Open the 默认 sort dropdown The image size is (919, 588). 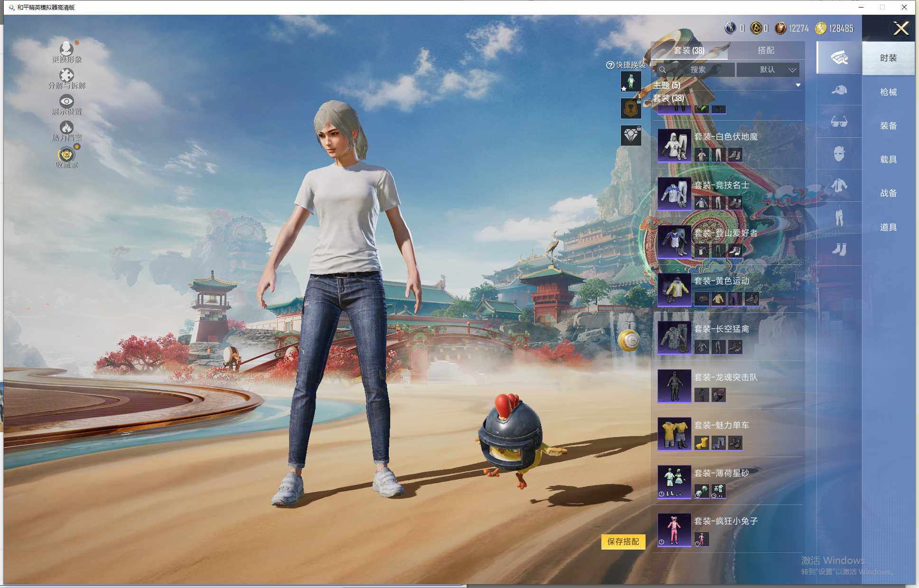pyautogui.click(x=768, y=70)
